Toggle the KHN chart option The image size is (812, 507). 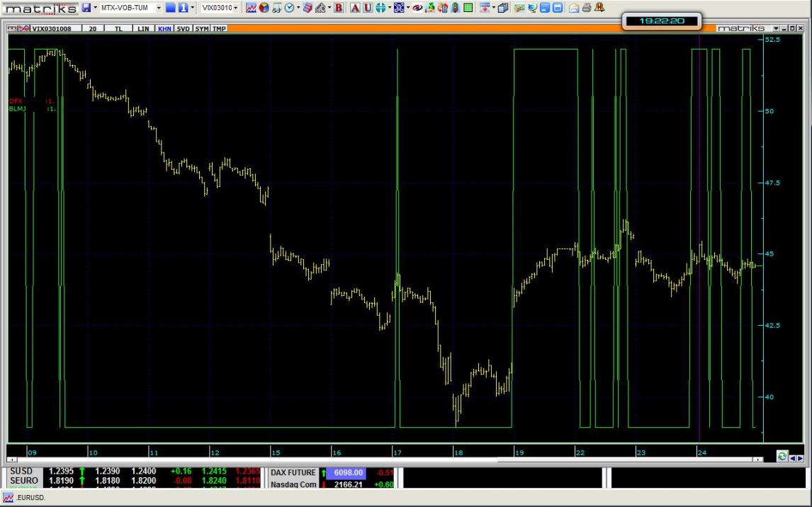tap(164, 29)
